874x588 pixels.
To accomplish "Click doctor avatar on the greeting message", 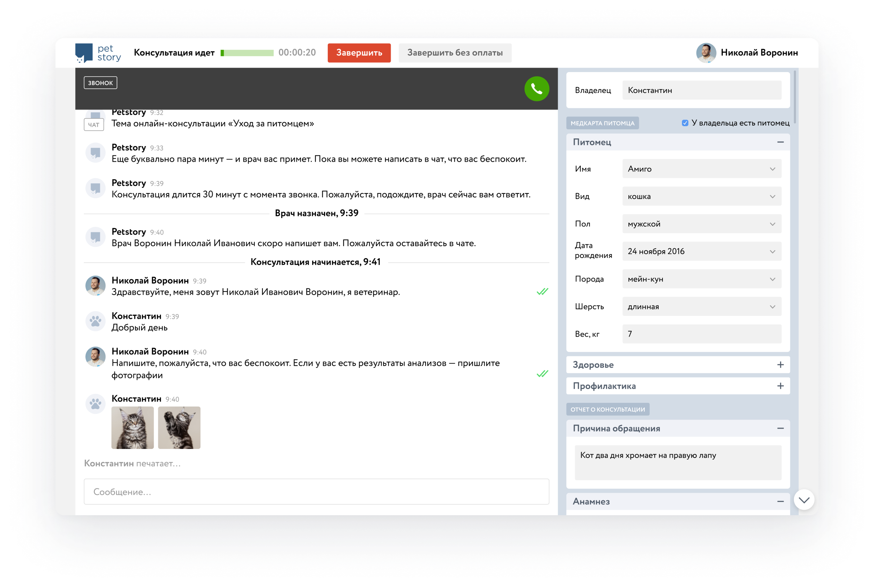I will [95, 286].
